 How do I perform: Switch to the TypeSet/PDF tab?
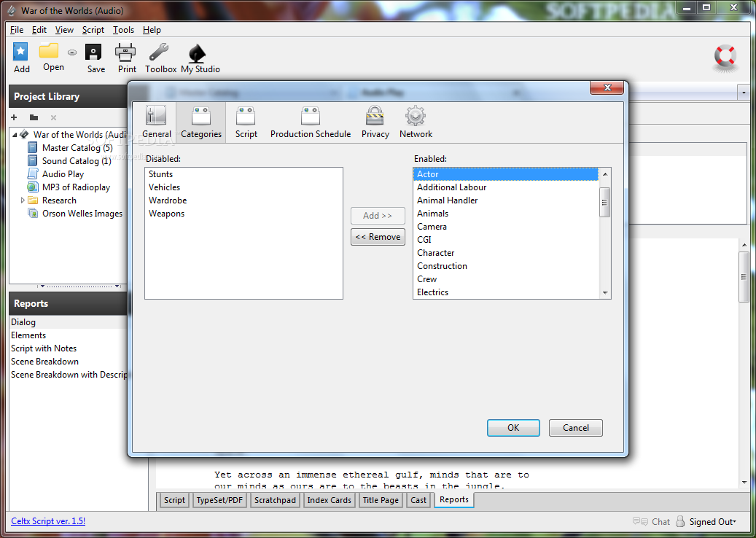(x=220, y=500)
